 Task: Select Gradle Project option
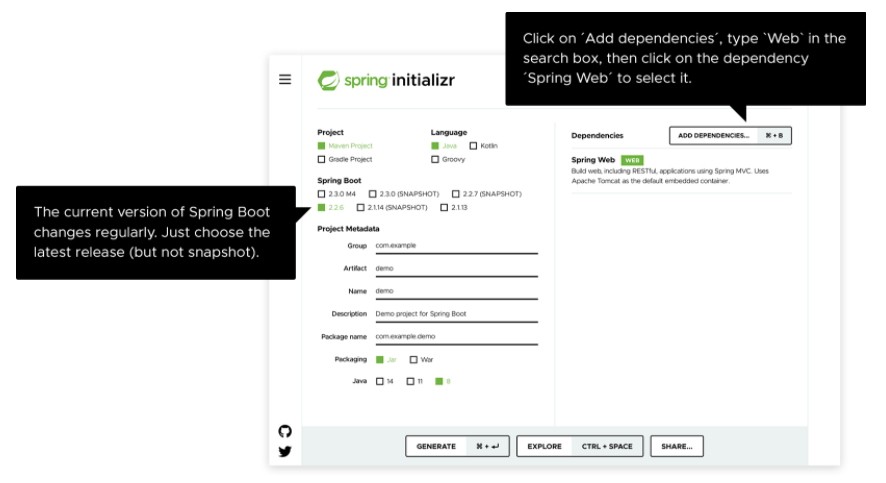(345, 159)
